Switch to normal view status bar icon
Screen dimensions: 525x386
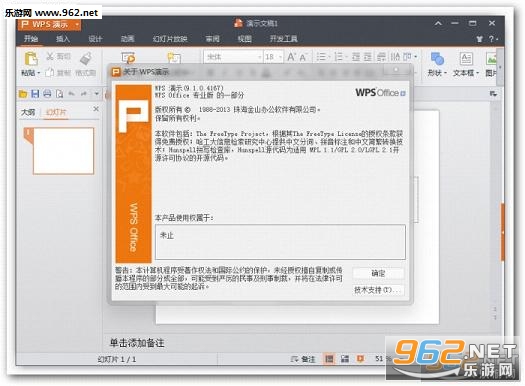click(x=329, y=359)
